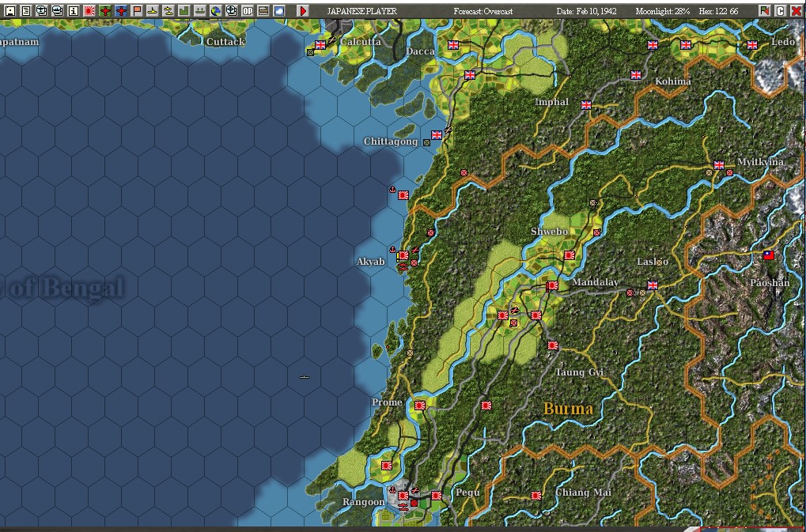Select the Chinese flag unit near Paoshan

click(769, 255)
